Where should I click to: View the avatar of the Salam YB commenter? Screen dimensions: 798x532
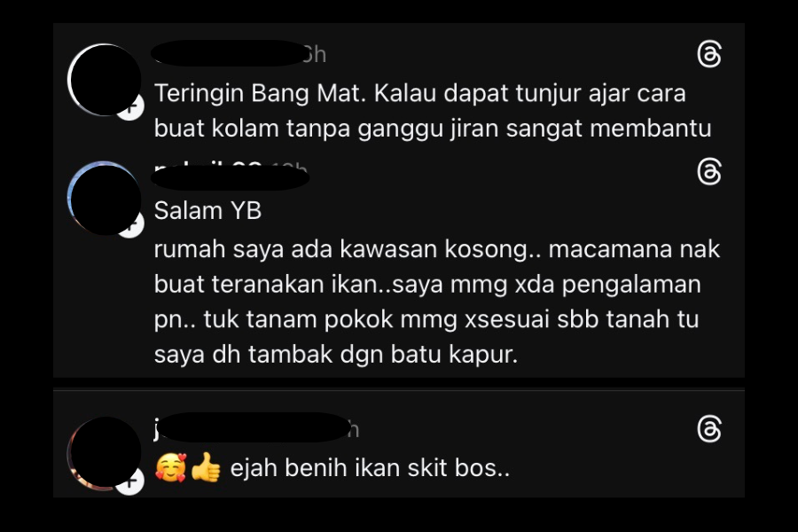click(x=105, y=199)
